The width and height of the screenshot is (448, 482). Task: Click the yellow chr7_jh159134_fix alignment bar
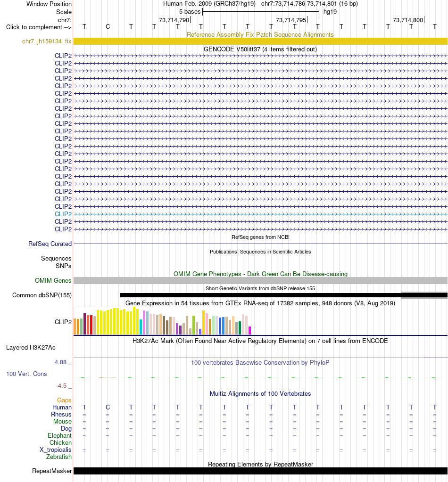click(260, 41)
